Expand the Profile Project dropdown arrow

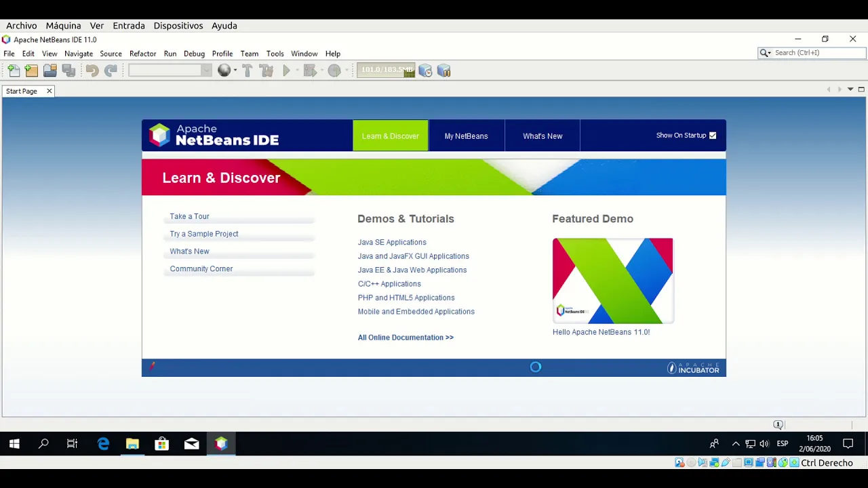(x=346, y=70)
